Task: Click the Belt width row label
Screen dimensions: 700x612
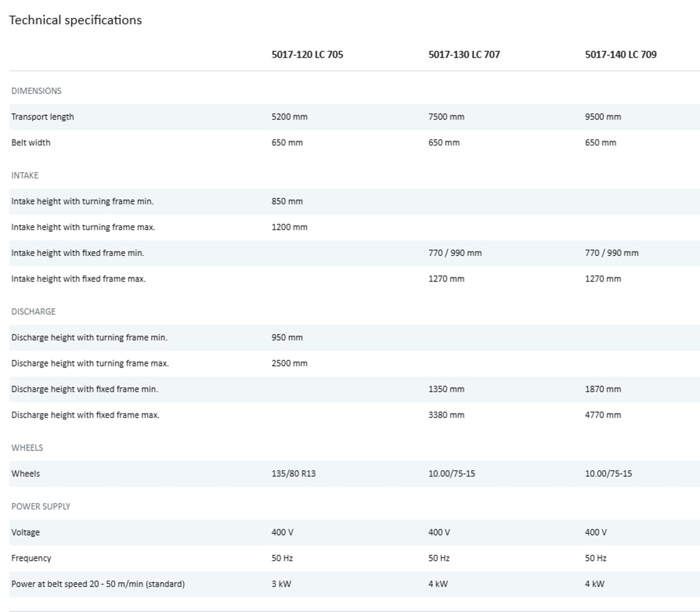Action: 30,142
